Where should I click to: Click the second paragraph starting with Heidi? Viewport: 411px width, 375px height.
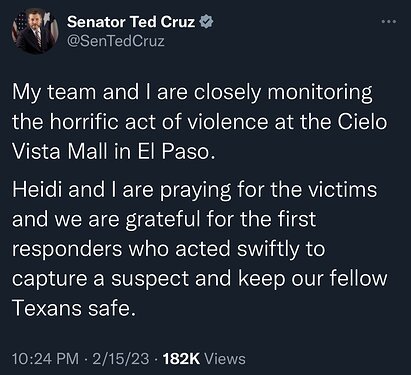click(200, 249)
